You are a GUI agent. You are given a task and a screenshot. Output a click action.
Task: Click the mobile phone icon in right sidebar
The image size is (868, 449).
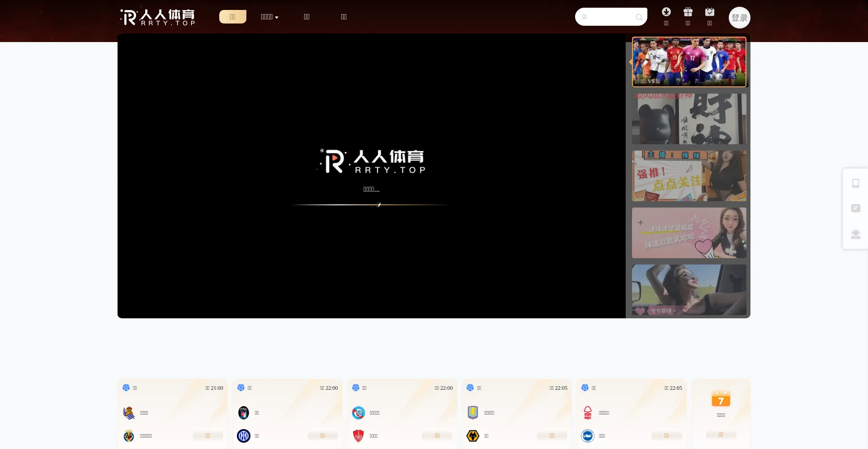855,183
